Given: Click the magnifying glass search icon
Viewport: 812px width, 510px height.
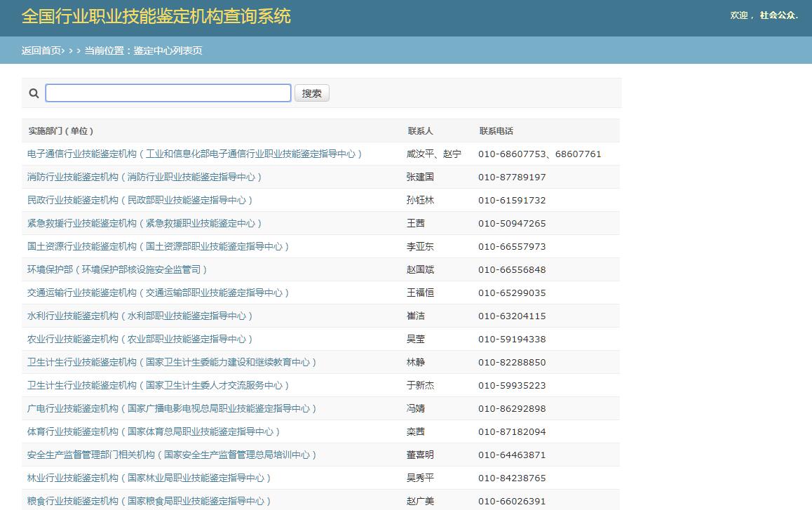Looking at the screenshot, I should pyautogui.click(x=34, y=93).
